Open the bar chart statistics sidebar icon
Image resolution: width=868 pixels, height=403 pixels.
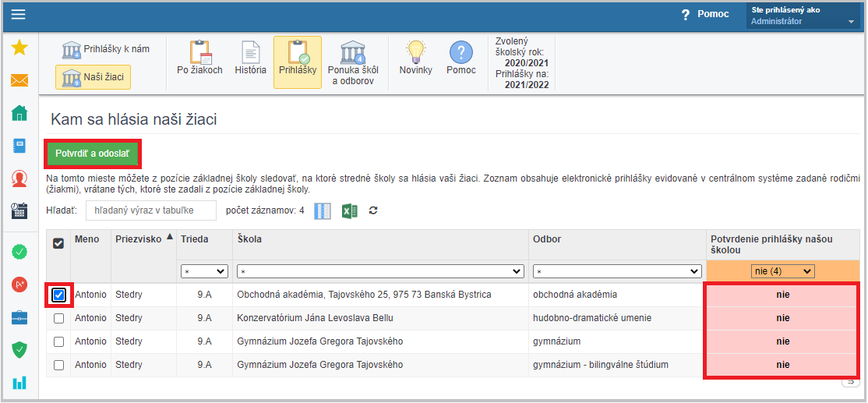point(19,382)
